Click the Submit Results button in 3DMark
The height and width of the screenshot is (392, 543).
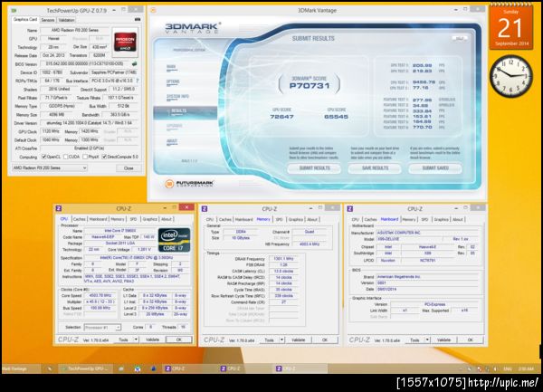[x=314, y=168]
